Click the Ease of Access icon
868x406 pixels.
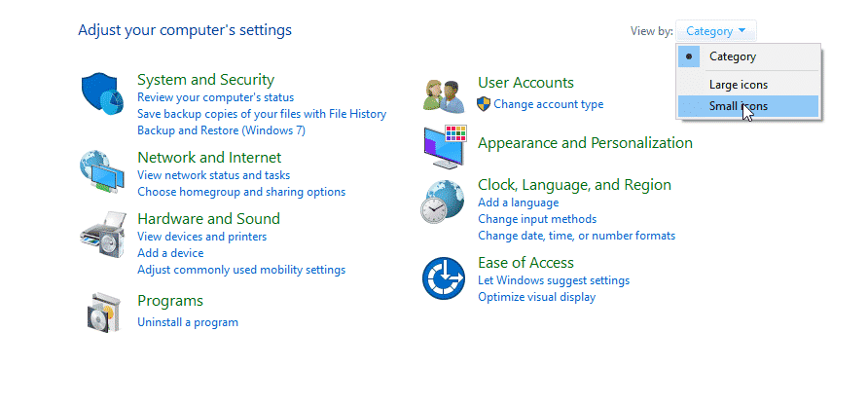coord(443,277)
